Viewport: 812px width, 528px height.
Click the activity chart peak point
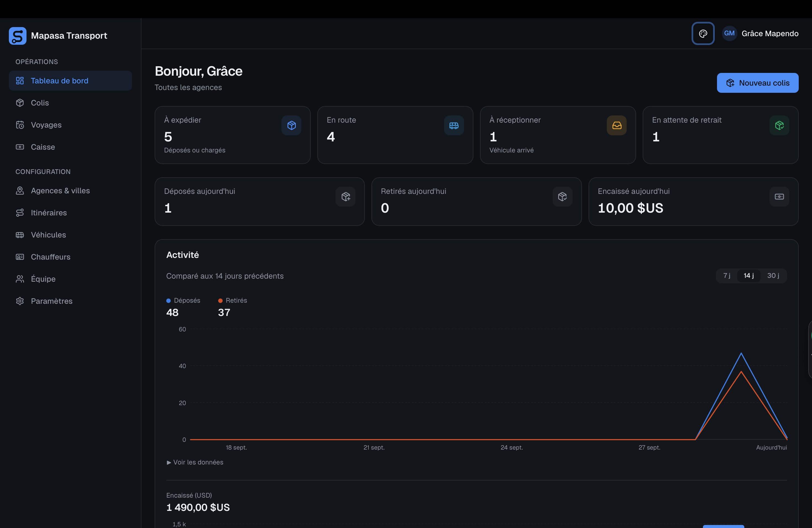click(x=741, y=353)
